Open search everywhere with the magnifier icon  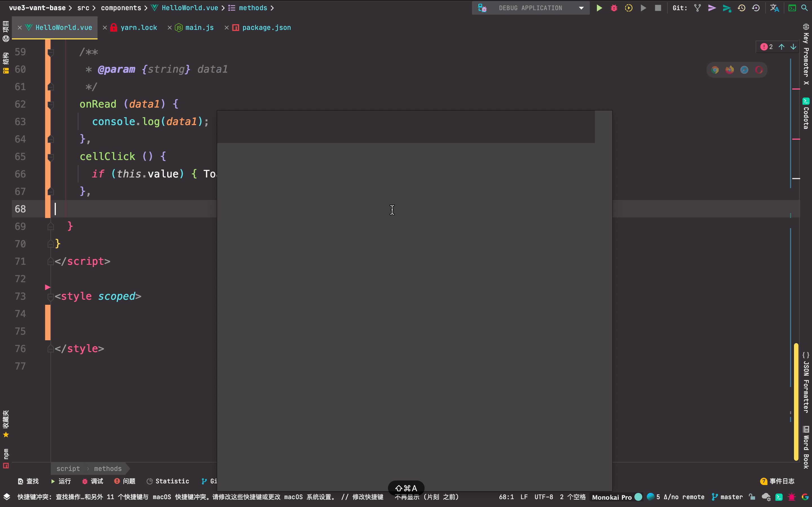[x=805, y=8]
